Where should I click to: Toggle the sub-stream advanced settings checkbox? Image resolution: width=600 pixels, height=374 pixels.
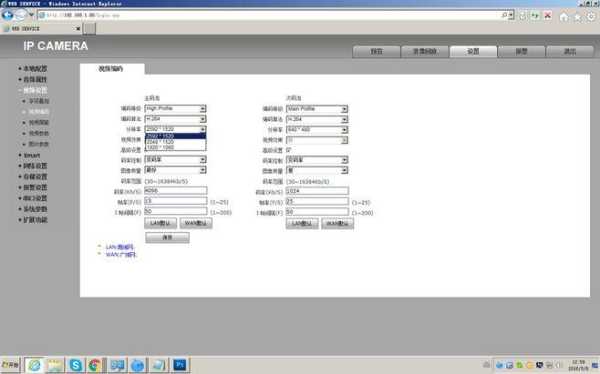tap(289, 150)
